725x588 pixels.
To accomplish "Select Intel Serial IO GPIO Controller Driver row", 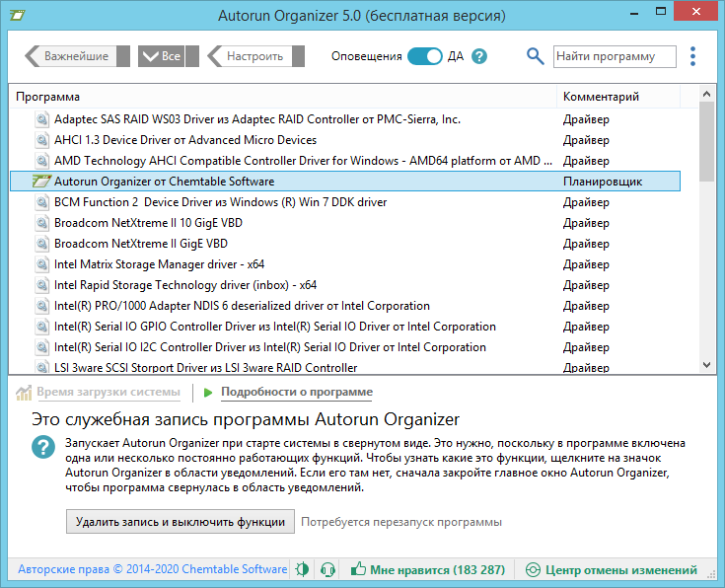I will (x=345, y=327).
